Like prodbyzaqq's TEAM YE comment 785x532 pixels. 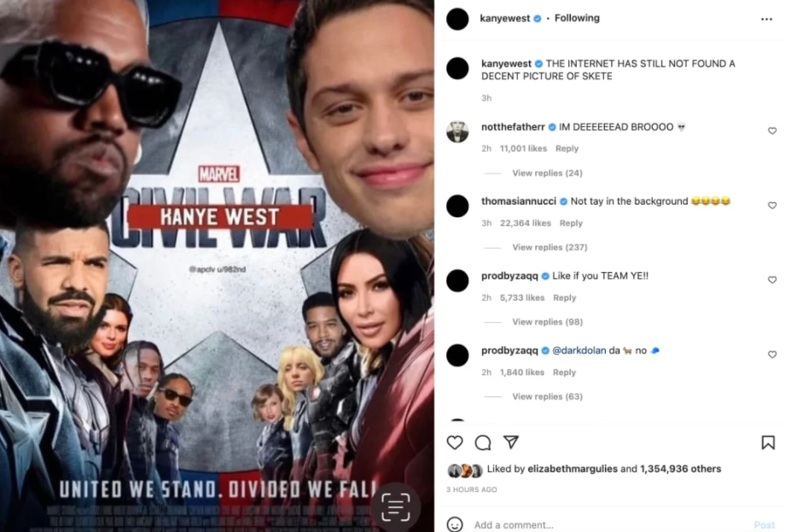coord(772,280)
